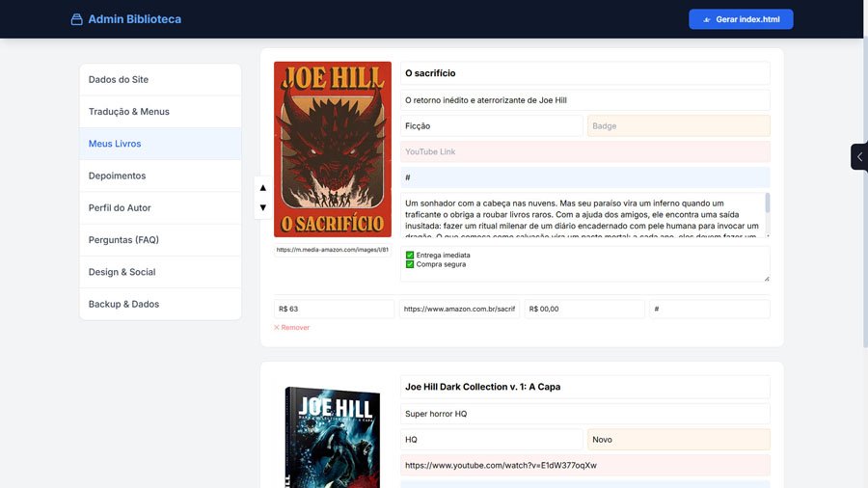The image size is (868, 488).
Task: Click the Entrega imediata features textarea
Action: [585, 264]
